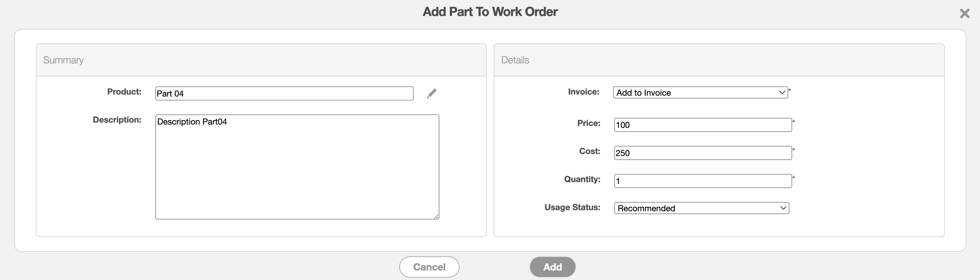Focus the Description text area
980x280 pixels.
tap(297, 167)
